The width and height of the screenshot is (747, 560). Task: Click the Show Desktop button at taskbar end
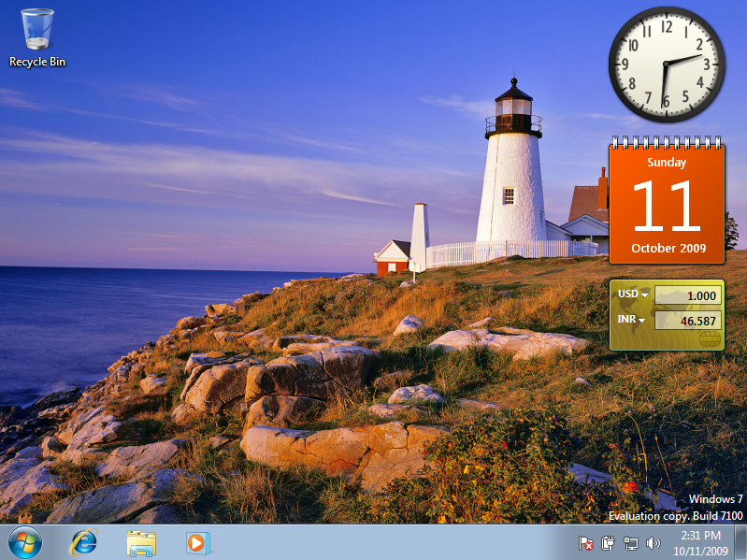coord(741,542)
